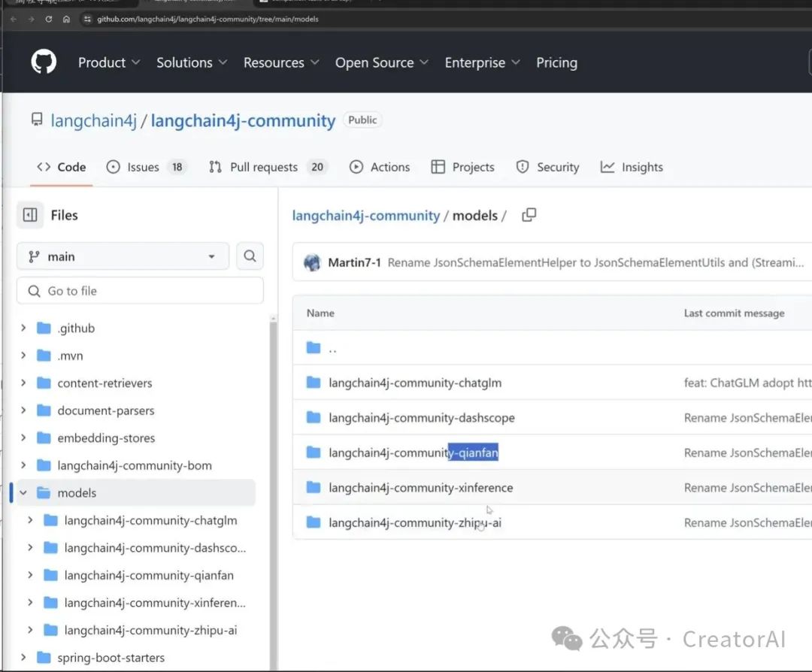The image size is (812, 672).
Task: Open the Open Source menu
Action: [382, 62]
